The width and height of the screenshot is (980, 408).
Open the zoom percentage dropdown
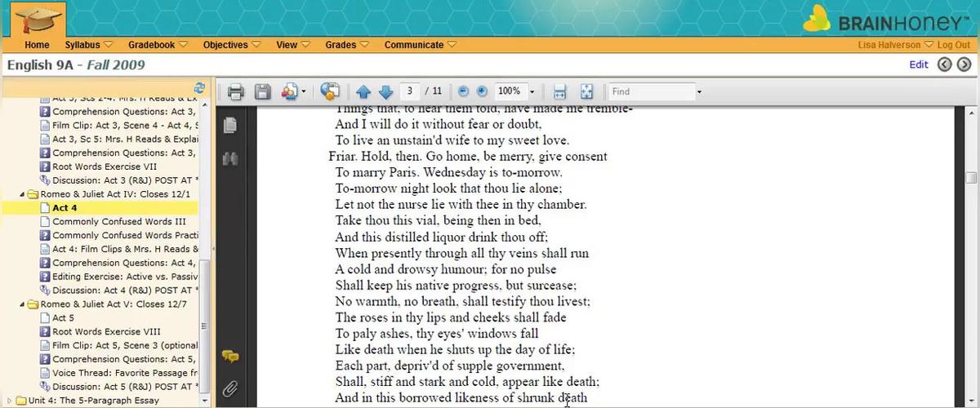coord(532,91)
